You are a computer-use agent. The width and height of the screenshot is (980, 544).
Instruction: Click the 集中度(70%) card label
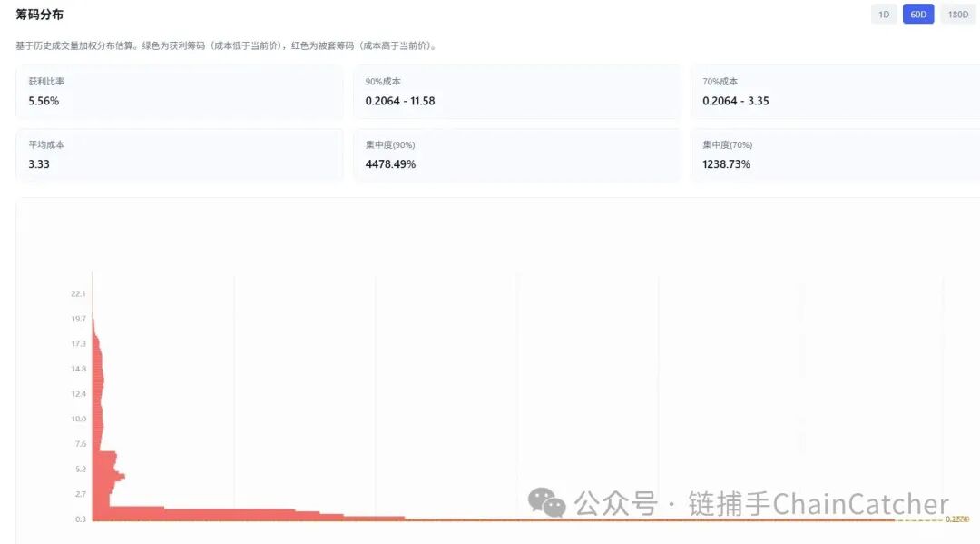coord(727,144)
